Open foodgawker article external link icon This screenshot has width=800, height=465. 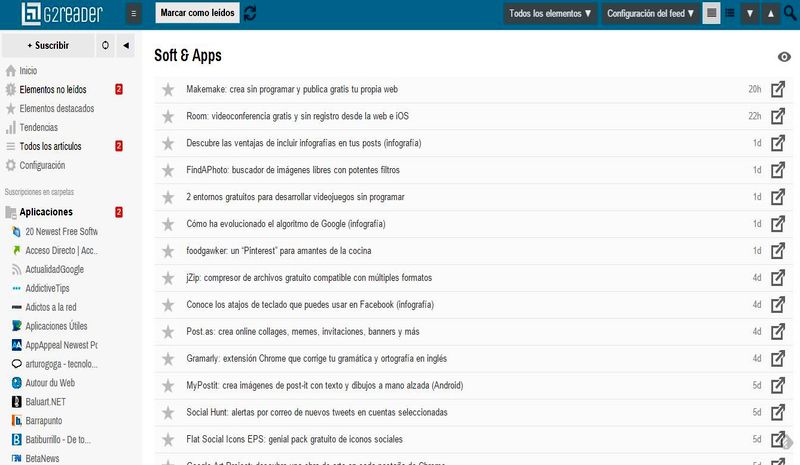778,251
